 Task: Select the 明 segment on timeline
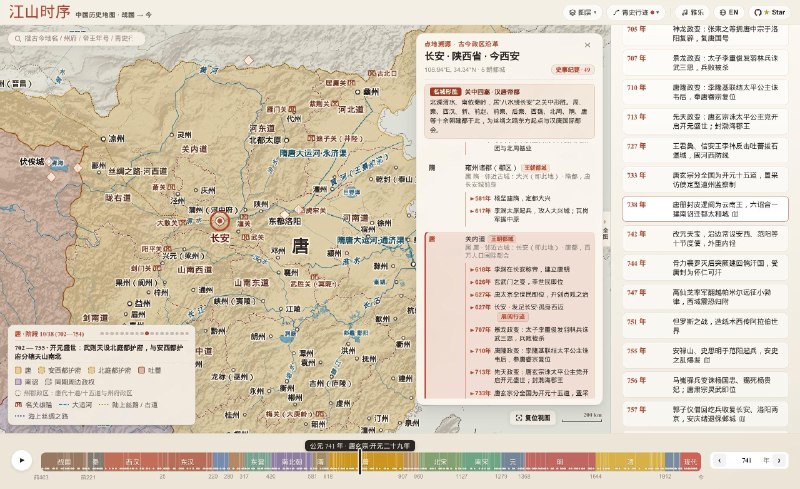point(560,461)
